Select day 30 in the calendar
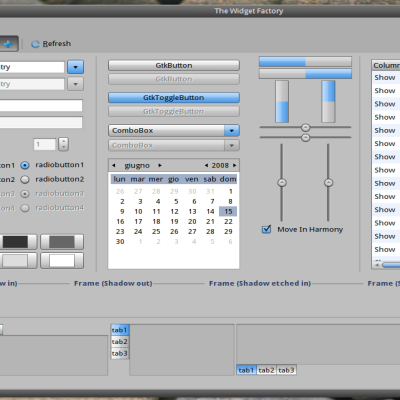 coord(120,241)
